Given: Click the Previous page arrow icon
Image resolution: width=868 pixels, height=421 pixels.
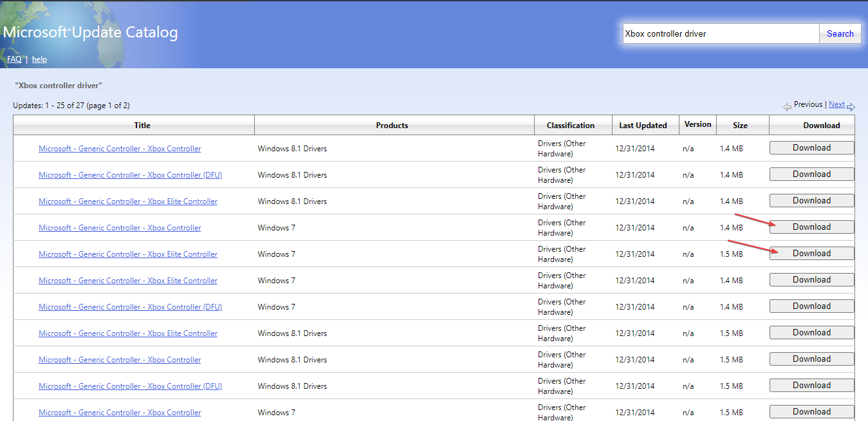Looking at the screenshot, I should point(788,107).
